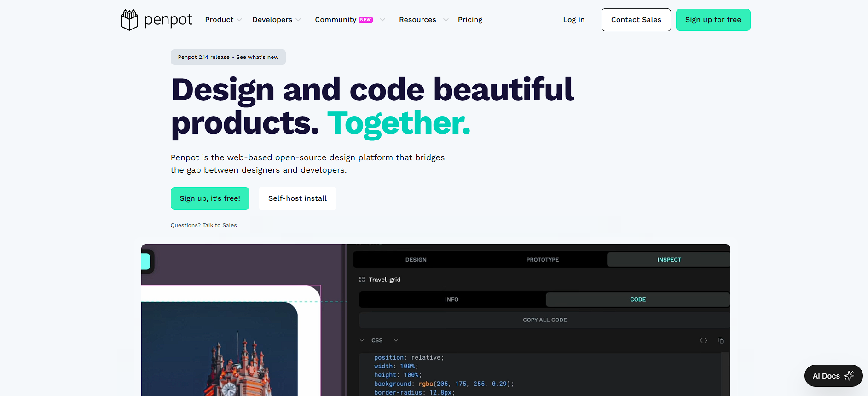Select the Inspect tab
Image resolution: width=868 pixels, height=396 pixels.
click(669, 260)
